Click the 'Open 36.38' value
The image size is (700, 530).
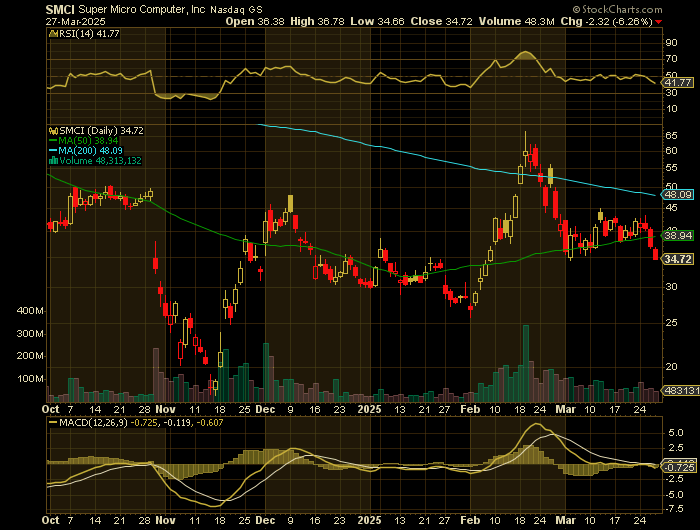pos(255,21)
